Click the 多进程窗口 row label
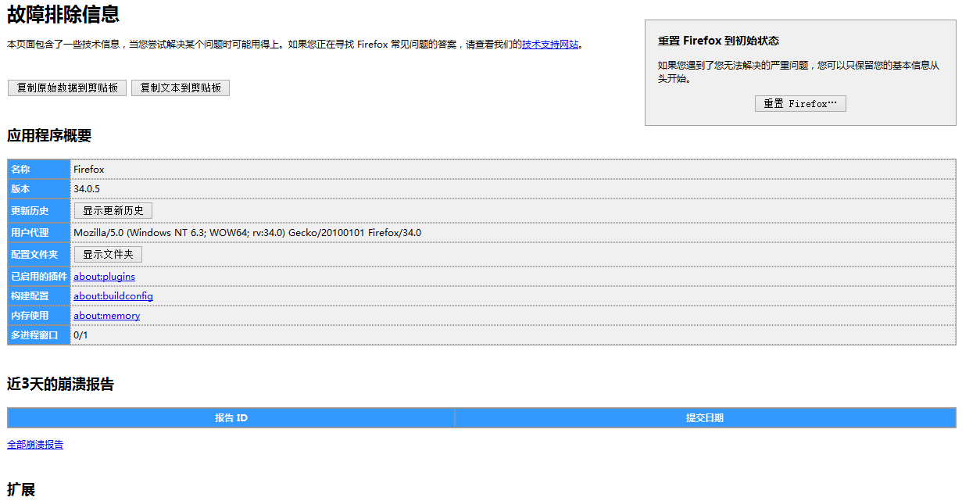Viewport: 980px width, 501px height. tap(39, 335)
